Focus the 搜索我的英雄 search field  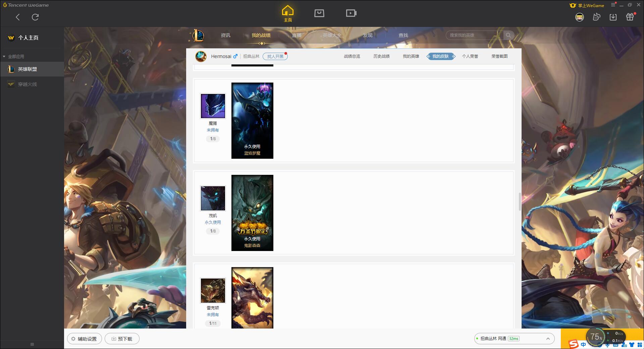pos(475,35)
